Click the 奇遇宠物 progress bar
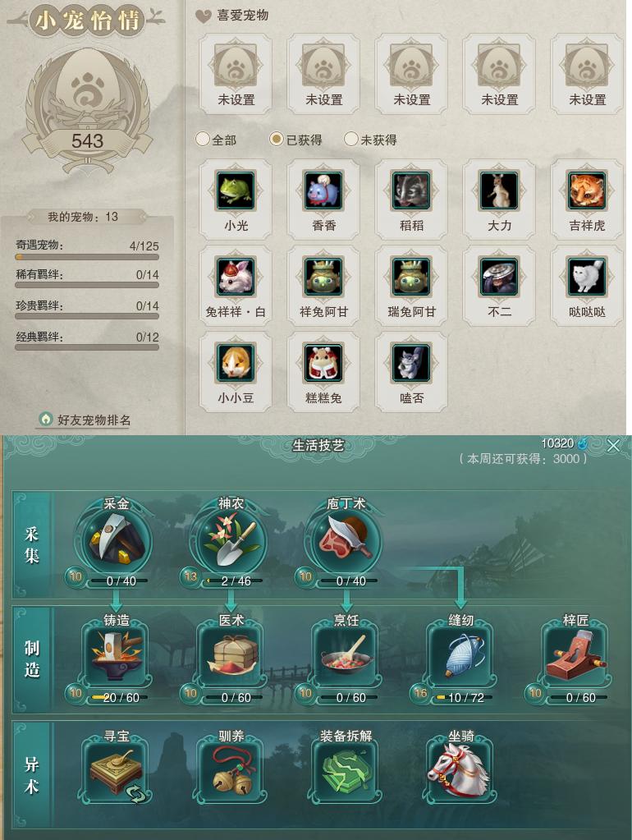 87,257
